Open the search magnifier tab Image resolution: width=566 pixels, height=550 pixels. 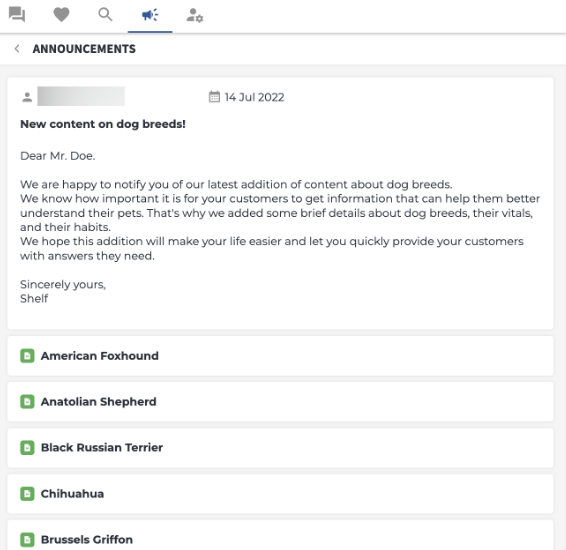105,15
